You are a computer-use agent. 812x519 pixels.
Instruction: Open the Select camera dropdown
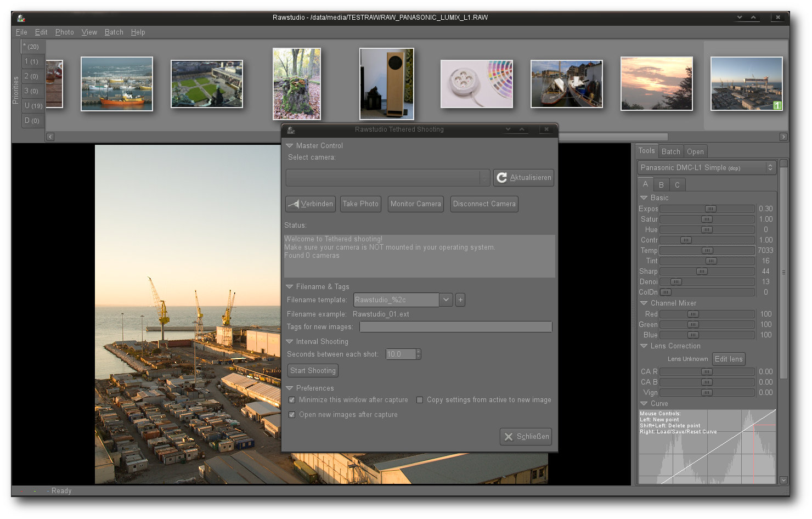(388, 178)
